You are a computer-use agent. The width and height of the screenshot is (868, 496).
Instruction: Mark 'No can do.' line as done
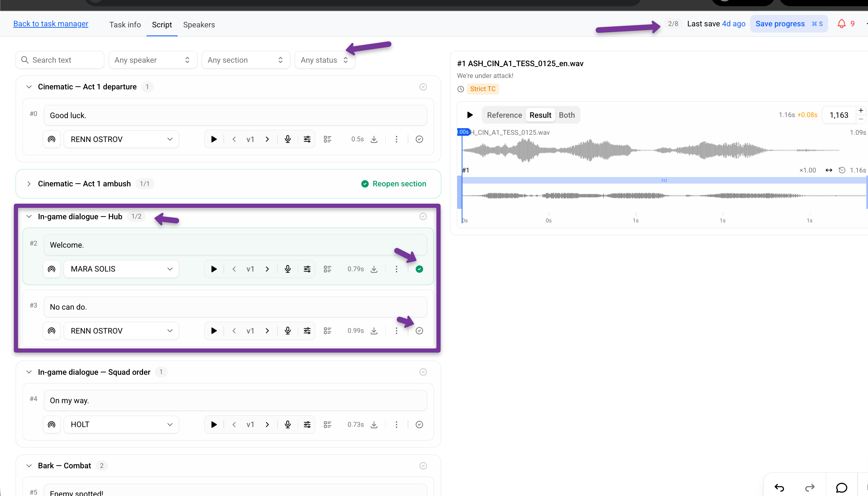point(419,331)
